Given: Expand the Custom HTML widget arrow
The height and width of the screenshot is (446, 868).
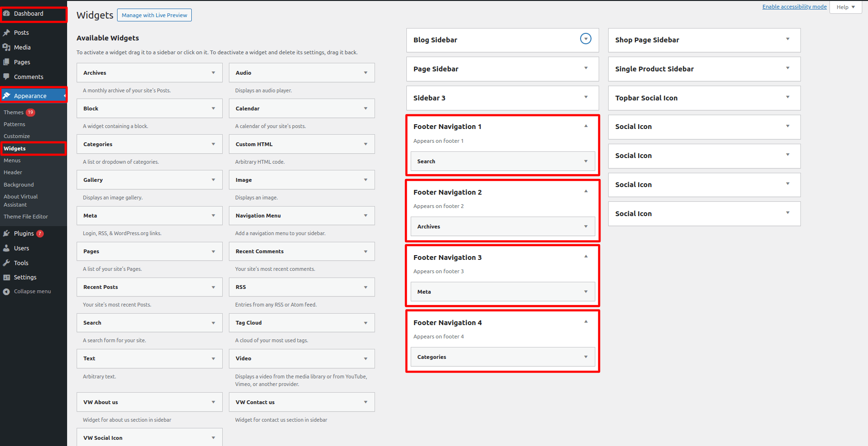Looking at the screenshot, I should pyautogui.click(x=365, y=144).
